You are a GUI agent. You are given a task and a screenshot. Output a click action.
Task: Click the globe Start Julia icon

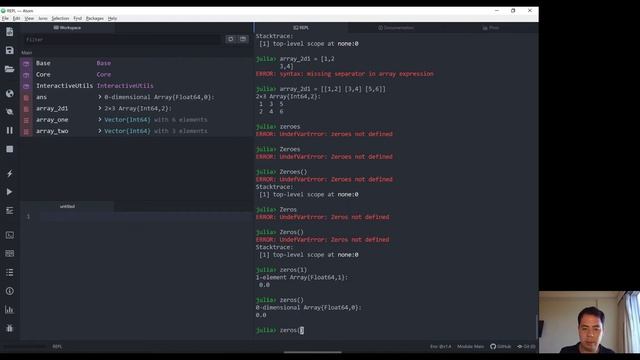9,93
